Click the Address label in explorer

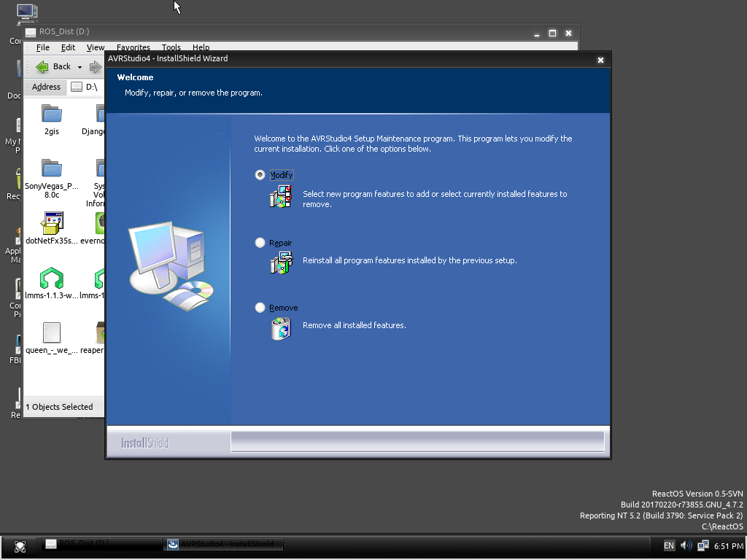[46, 87]
